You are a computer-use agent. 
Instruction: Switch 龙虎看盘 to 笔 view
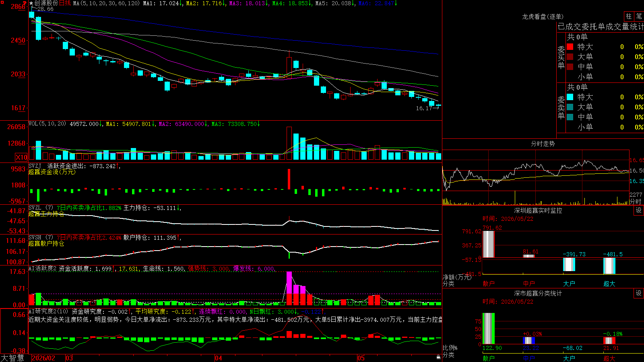639,16
